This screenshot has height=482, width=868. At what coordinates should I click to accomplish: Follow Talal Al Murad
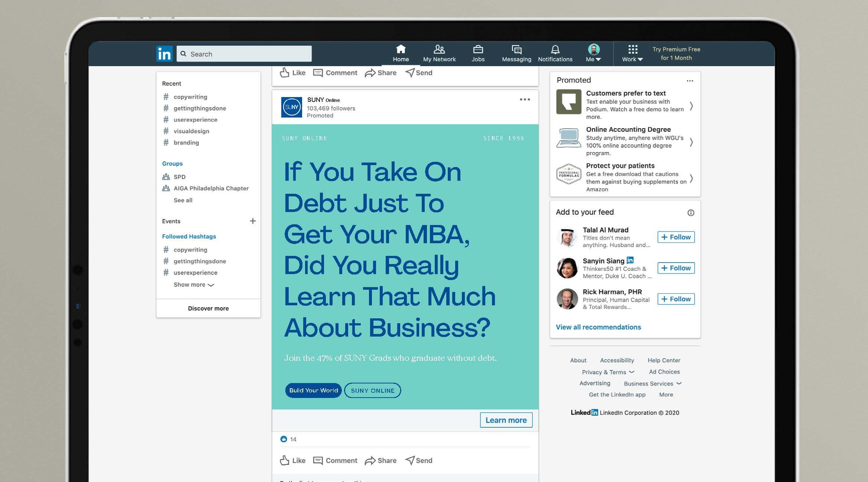tap(676, 237)
